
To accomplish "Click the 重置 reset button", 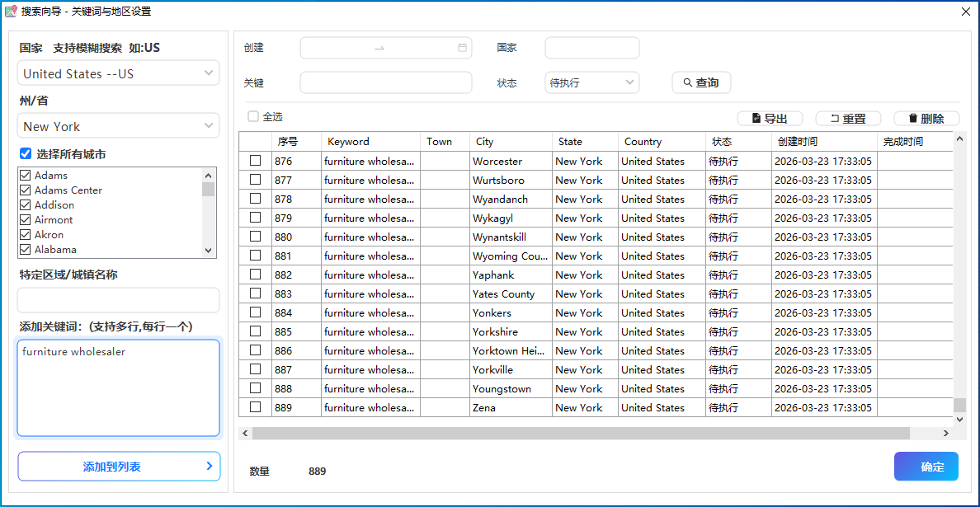I will (x=848, y=119).
